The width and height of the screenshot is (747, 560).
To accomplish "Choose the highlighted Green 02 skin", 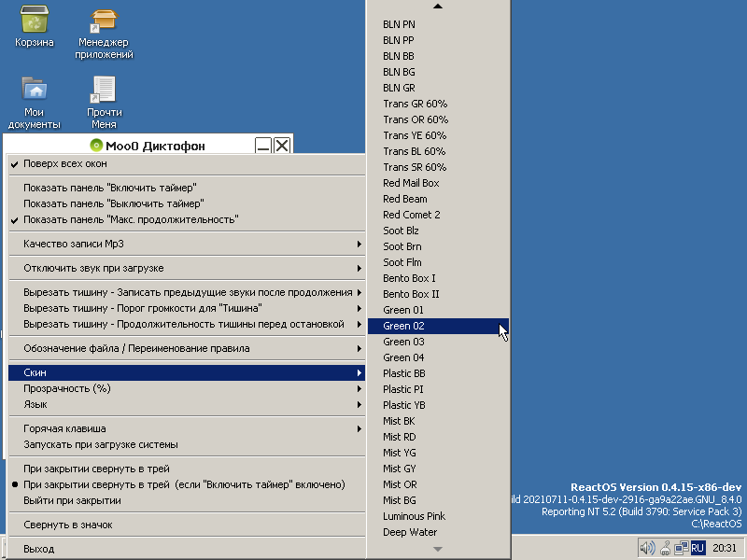I will click(x=438, y=326).
